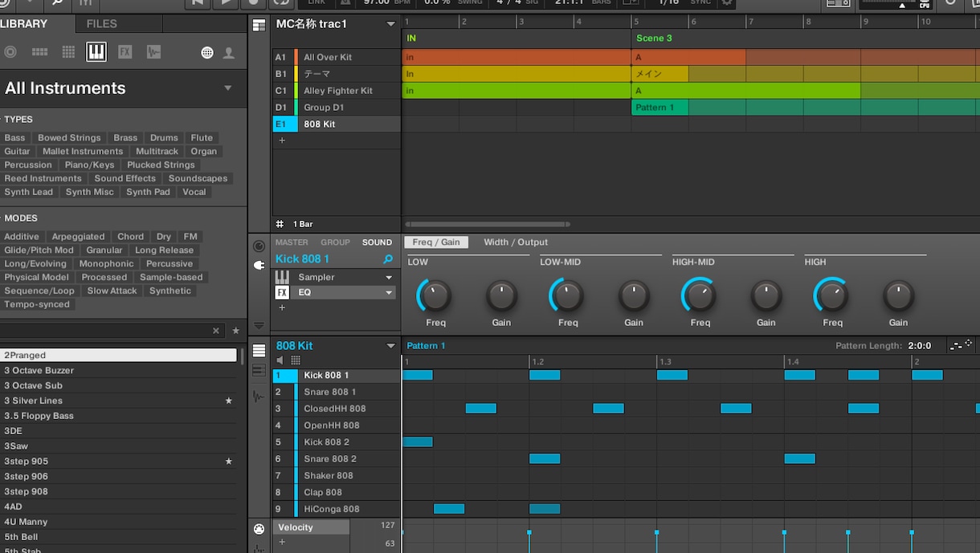Open the Width / Output parameter page
The image size is (980, 553).
pos(516,242)
